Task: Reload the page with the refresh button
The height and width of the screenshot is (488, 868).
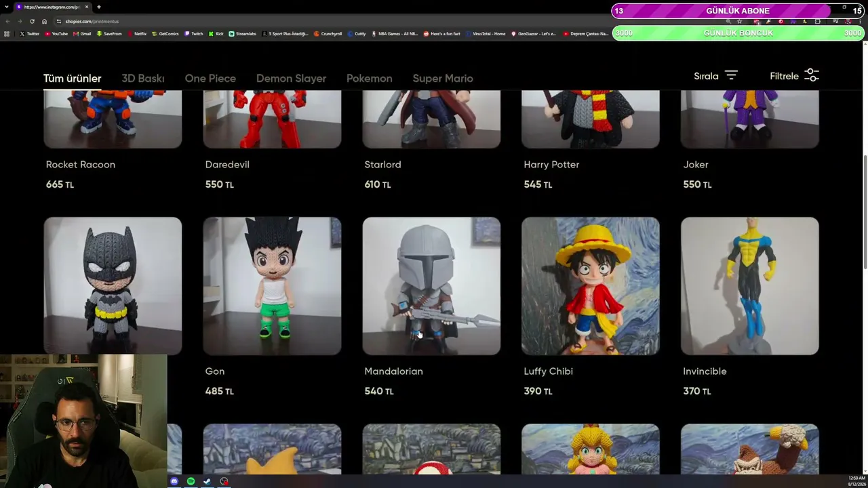Action: tap(32, 21)
